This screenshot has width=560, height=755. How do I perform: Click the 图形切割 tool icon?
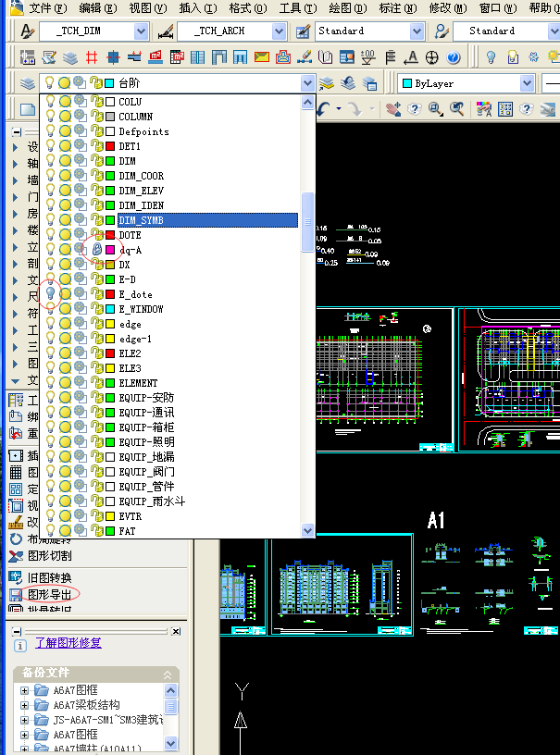(x=16, y=556)
